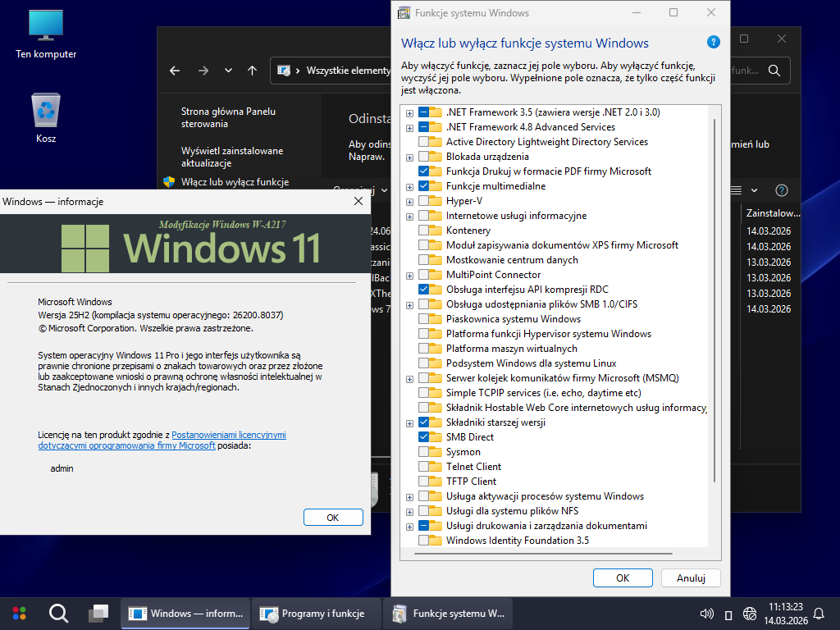Click the taskbar search magnifier icon
The height and width of the screenshot is (630, 840).
pos(58,613)
